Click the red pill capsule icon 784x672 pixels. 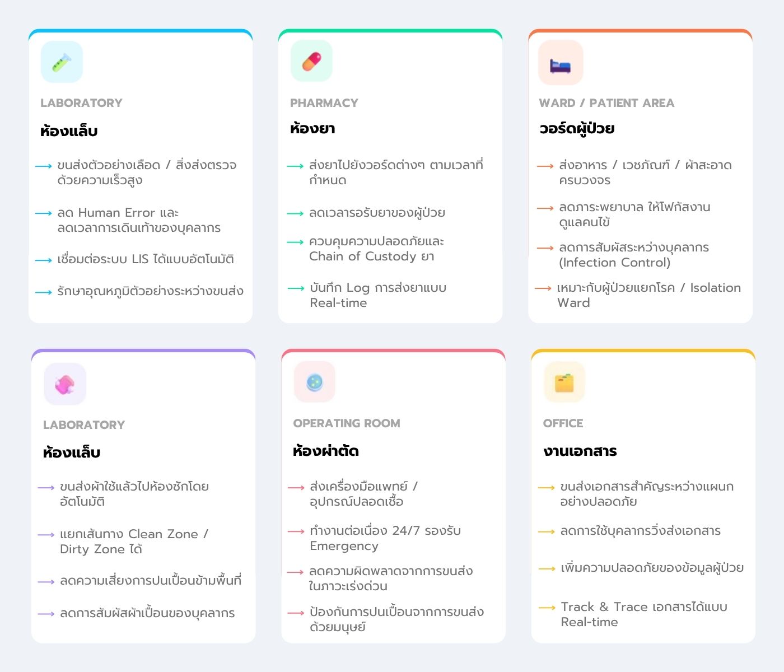click(x=311, y=62)
